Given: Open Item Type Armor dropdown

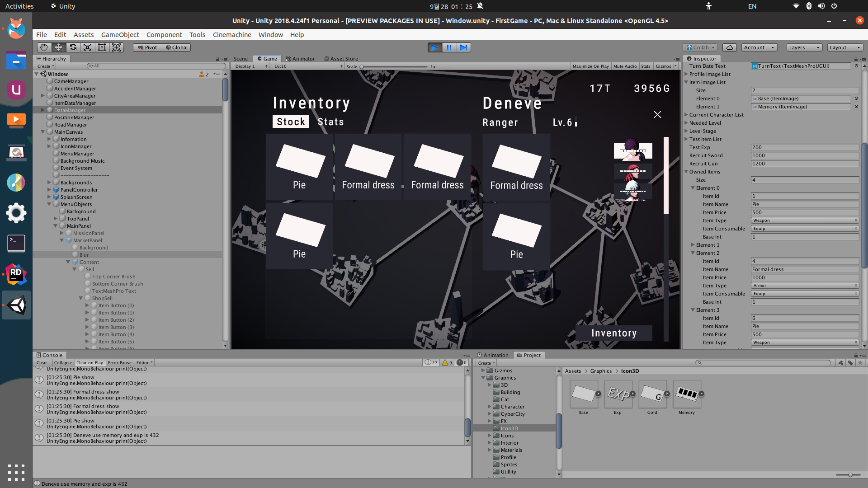Looking at the screenshot, I should click(804, 286).
